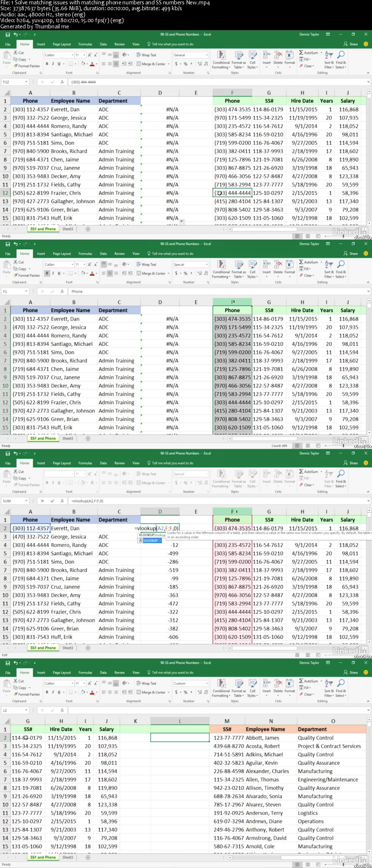This screenshot has height=868, width=372.
Task: Toggle Bold in window with Name Box F1
Action: click(47, 273)
